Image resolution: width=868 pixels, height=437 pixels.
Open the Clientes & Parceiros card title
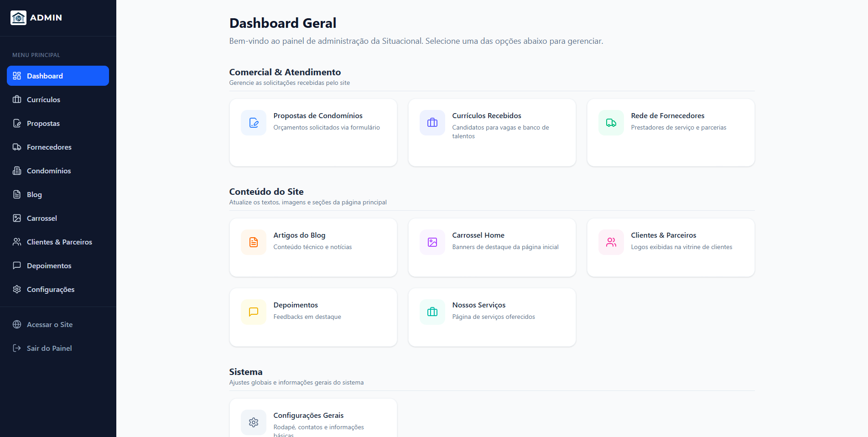point(664,235)
